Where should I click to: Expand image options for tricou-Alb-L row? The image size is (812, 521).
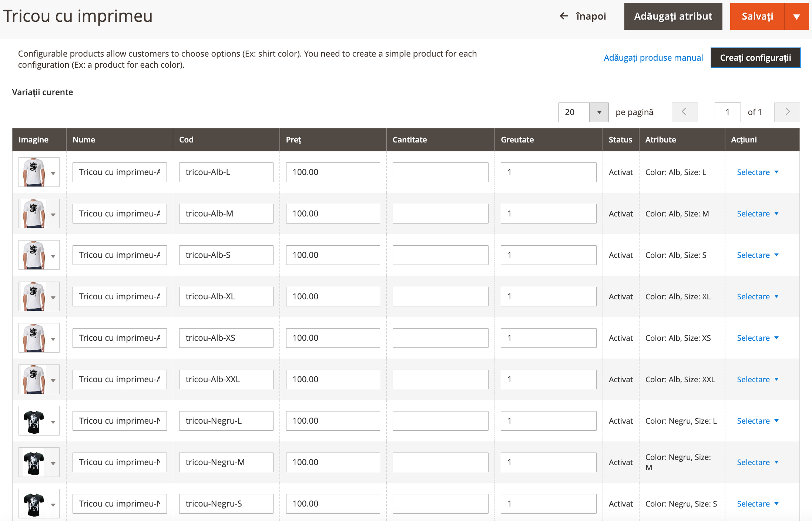53,172
